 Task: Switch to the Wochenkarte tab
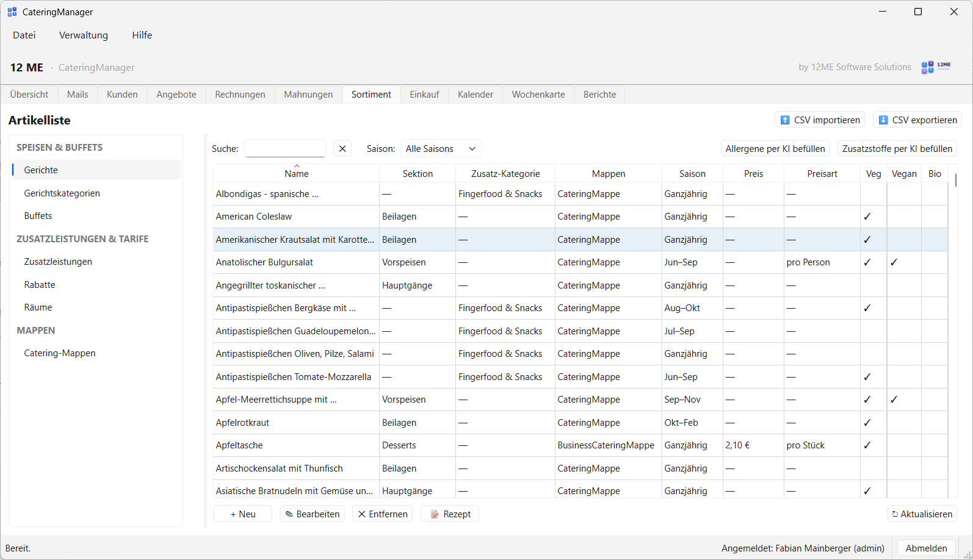click(x=538, y=95)
